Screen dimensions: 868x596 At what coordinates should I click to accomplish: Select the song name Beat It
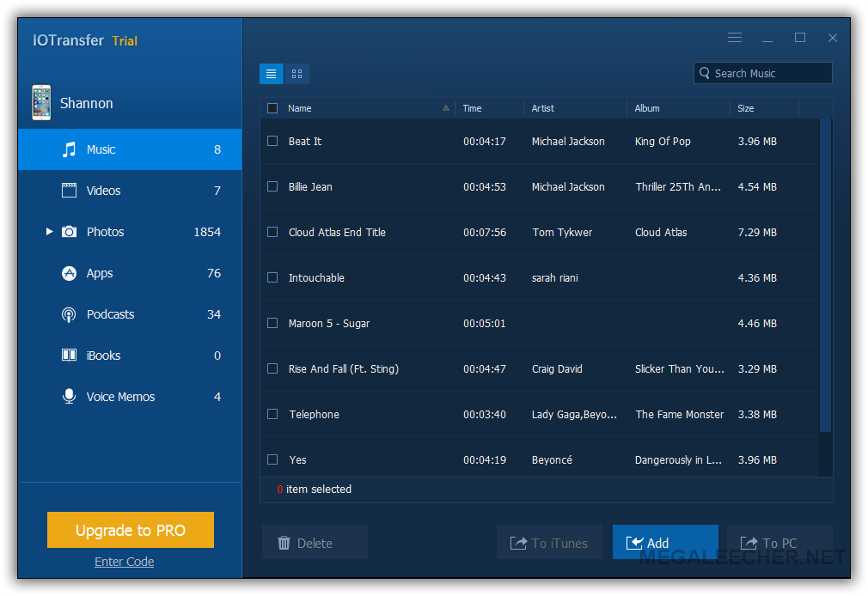click(x=305, y=141)
